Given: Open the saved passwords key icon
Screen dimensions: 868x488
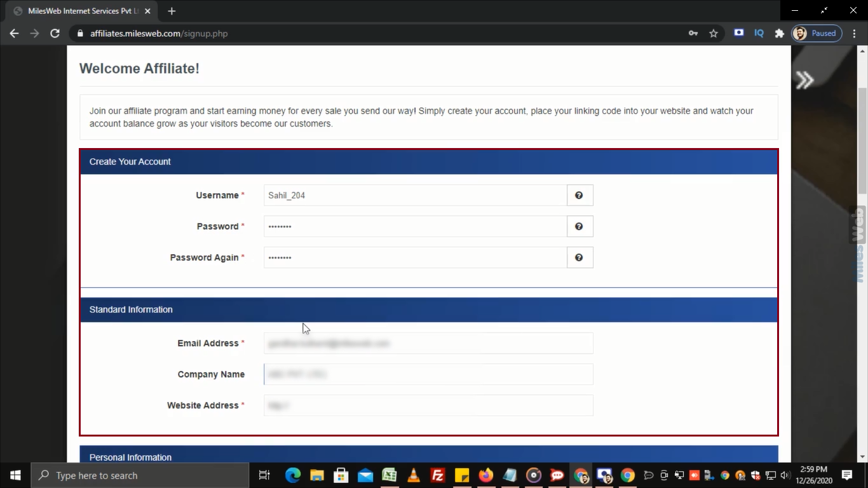Looking at the screenshot, I should click(693, 33).
